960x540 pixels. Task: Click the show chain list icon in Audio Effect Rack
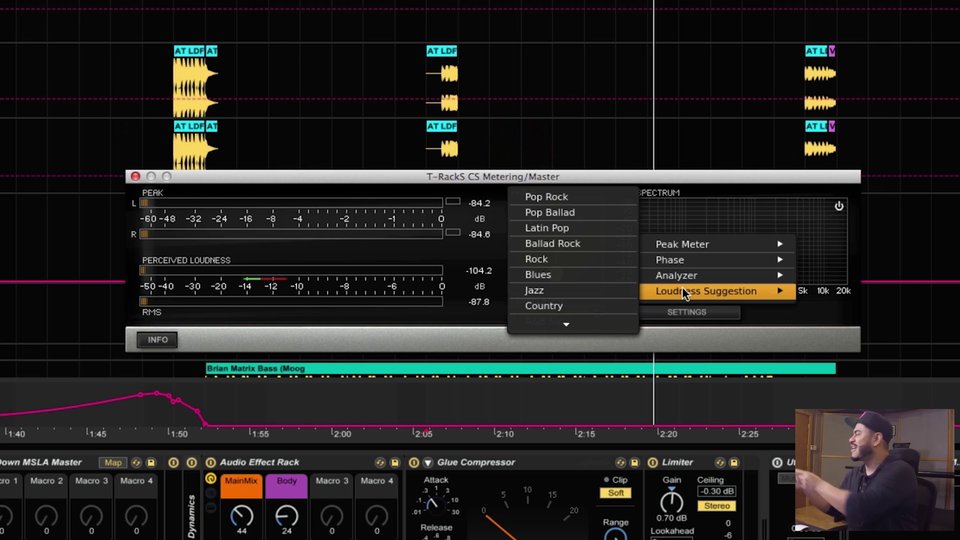tap(211, 493)
